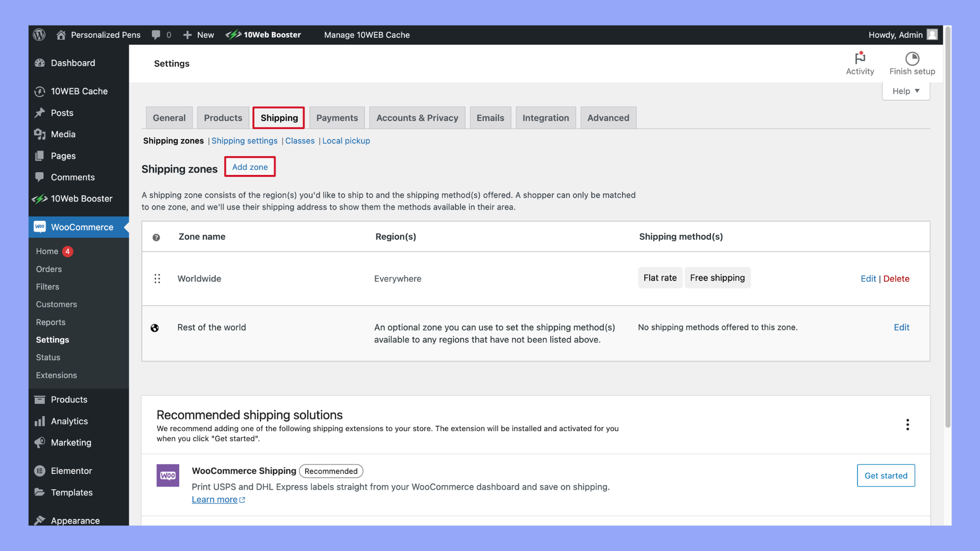Select the Accounts & Privacy tab
This screenshot has width=980, height=551.
(x=417, y=118)
